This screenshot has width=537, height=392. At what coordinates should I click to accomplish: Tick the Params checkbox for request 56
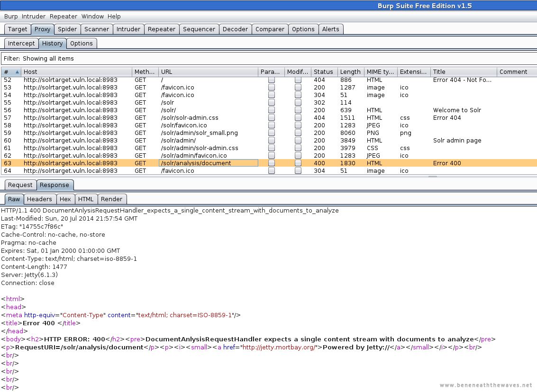coord(272,110)
